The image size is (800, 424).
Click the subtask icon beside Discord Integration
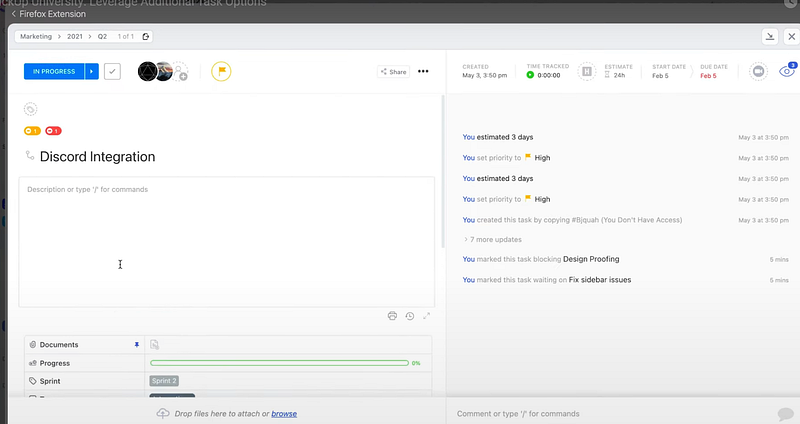30,155
